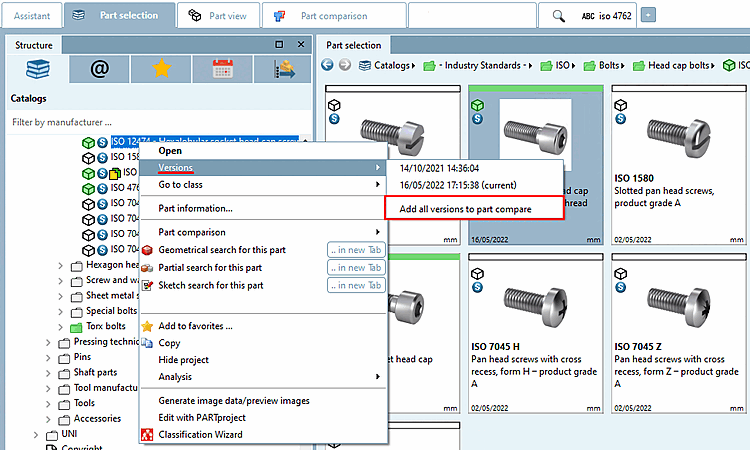Open partial search in new Tab

click(x=356, y=267)
